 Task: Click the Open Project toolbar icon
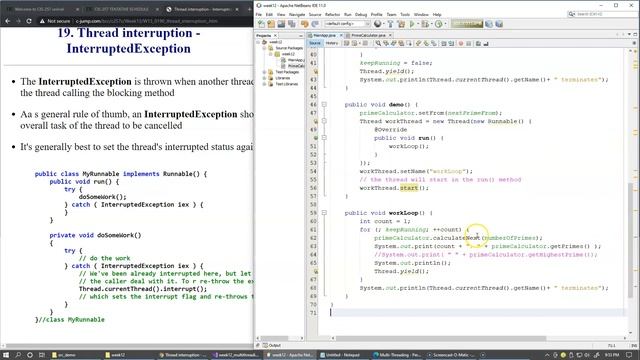[x=281, y=24]
